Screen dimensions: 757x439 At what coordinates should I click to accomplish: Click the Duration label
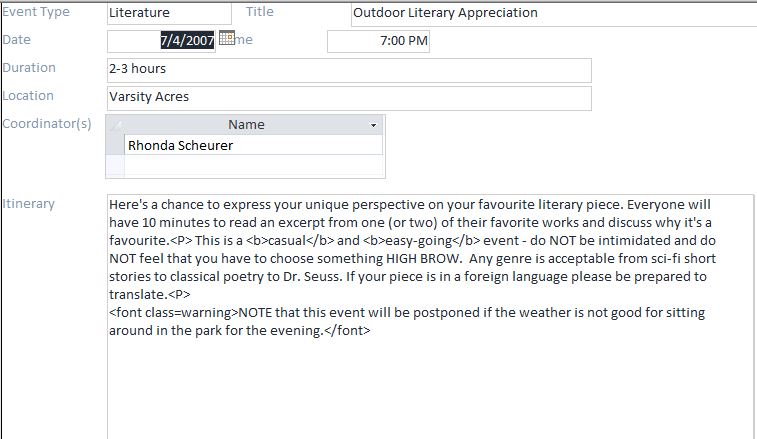coord(29,68)
